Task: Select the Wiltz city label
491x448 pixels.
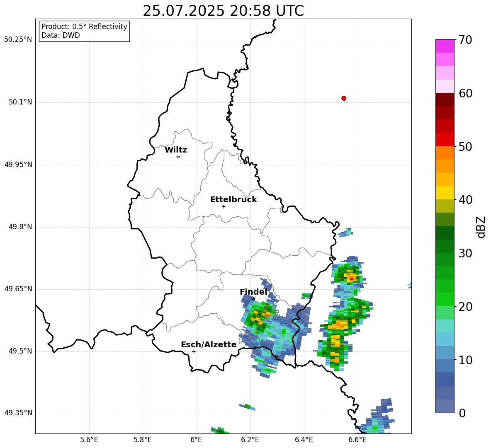Action: (176, 150)
